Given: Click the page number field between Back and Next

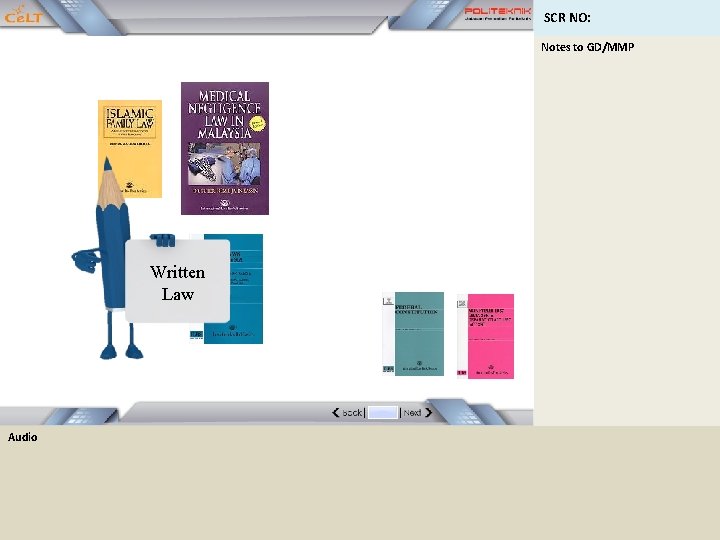Looking at the screenshot, I should point(382,412).
